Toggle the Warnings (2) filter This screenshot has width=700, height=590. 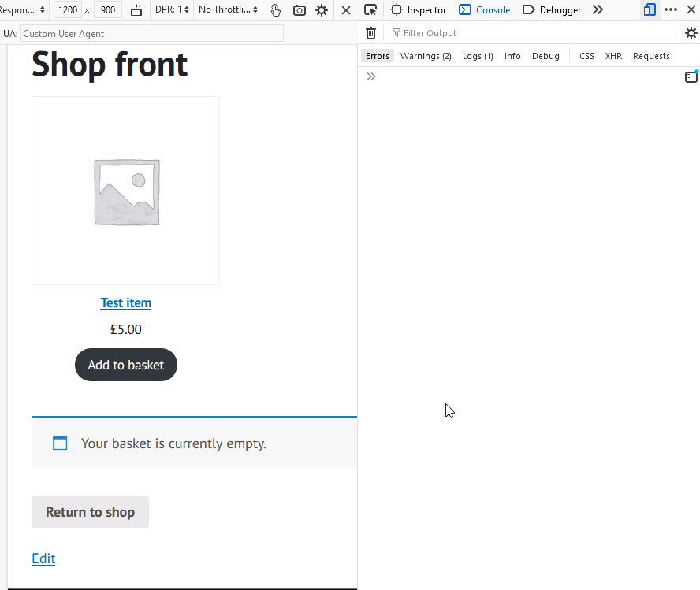point(426,56)
